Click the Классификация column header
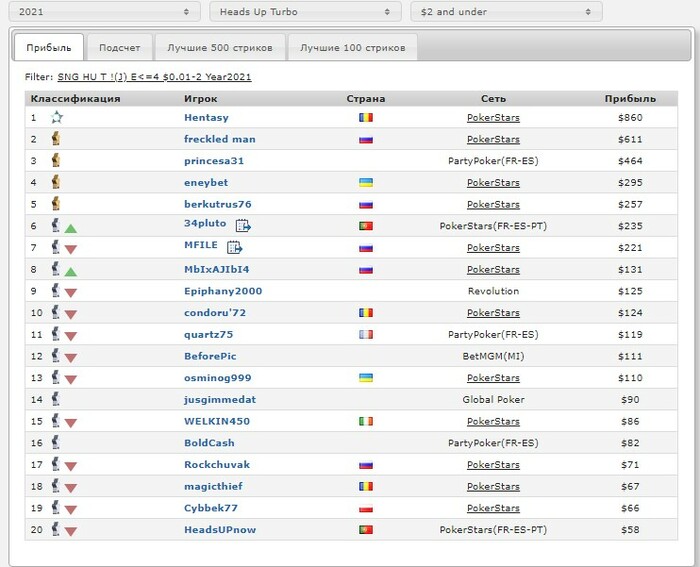 click(75, 99)
